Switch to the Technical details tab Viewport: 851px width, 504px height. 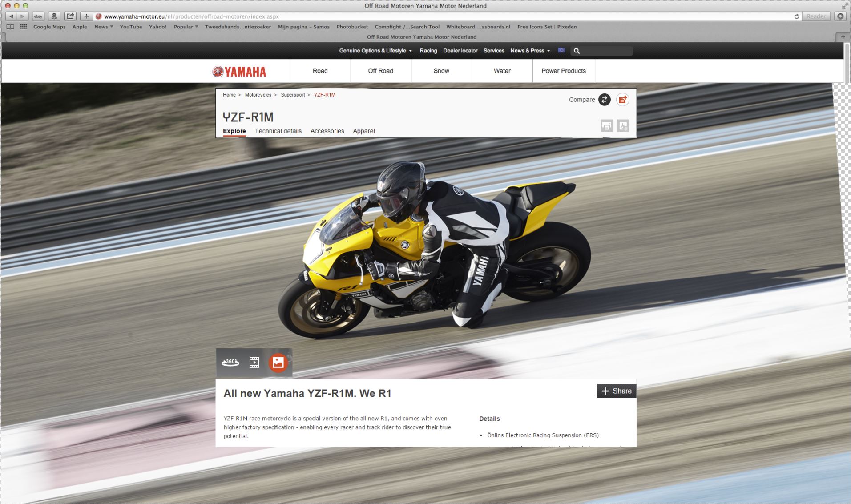[x=278, y=131]
